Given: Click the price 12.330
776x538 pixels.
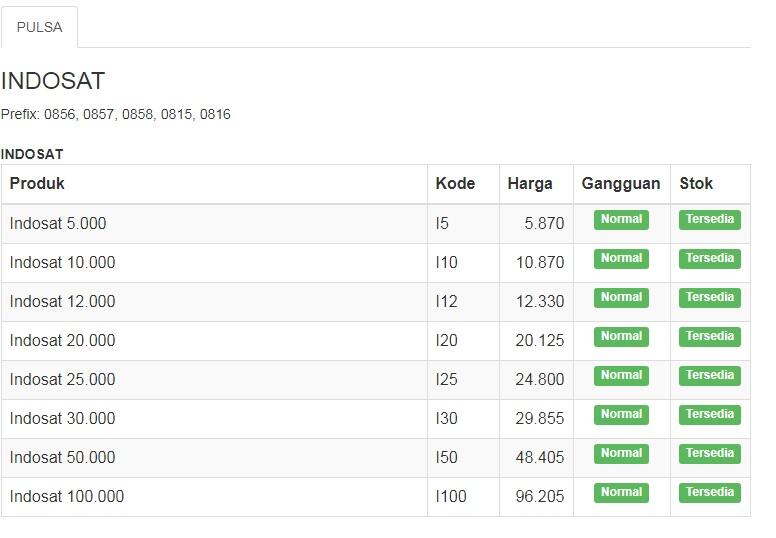Looking at the screenshot, I should (x=540, y=302).
